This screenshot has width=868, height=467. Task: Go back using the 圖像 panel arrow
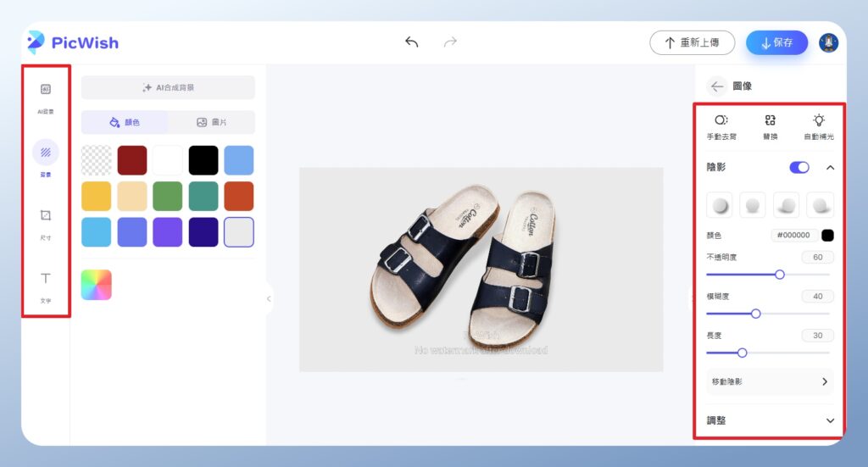[717, 86]
